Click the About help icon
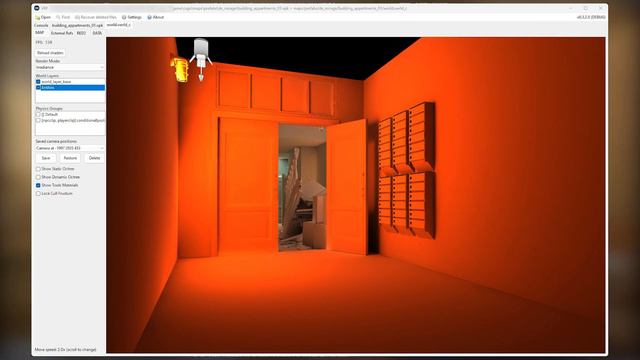The image size is (640, 360). pos(149,18)
